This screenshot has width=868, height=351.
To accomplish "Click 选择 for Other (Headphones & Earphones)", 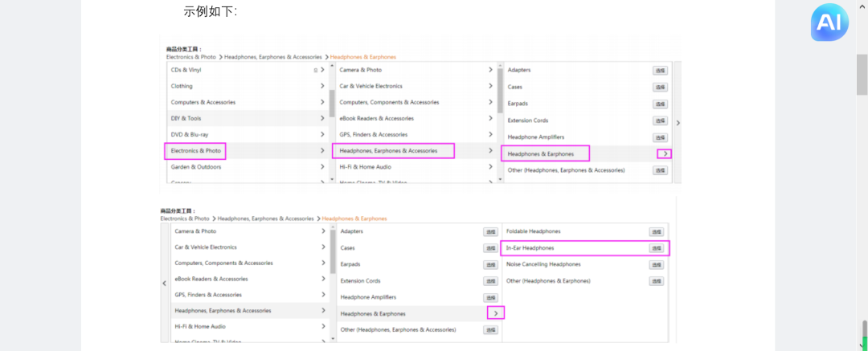I will pos(656,281).
